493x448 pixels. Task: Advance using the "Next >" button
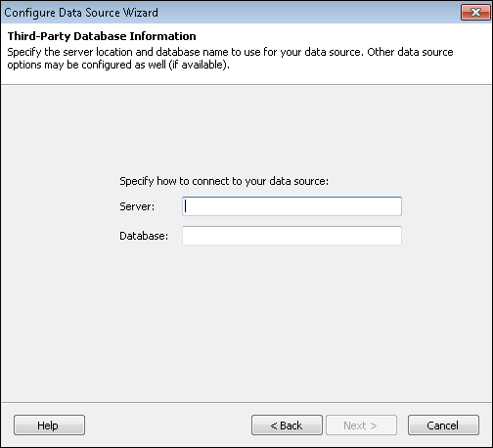[x=361, y=426]
